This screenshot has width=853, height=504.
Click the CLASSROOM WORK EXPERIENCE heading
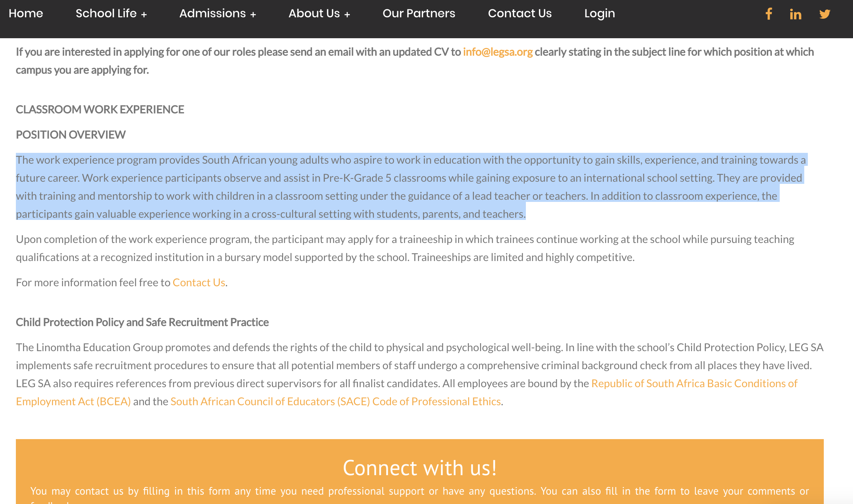(100, 109)
